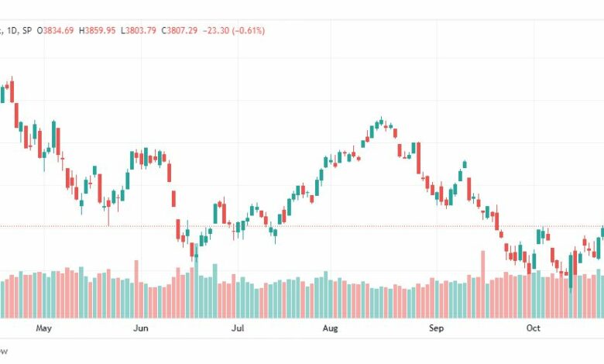Screen dimensions: 604x364
Task: Select the low value 3803.79
Action: pos(141,30)
